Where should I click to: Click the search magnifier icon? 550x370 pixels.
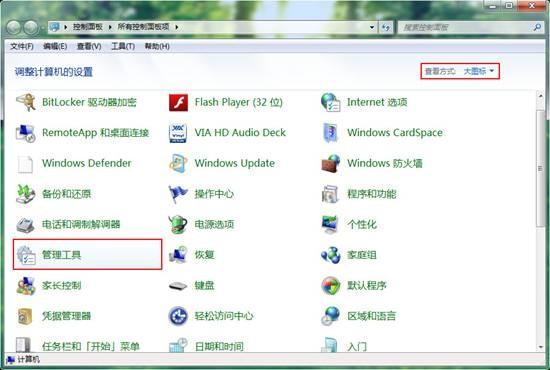pyautogui.click(x=537, y=27)
